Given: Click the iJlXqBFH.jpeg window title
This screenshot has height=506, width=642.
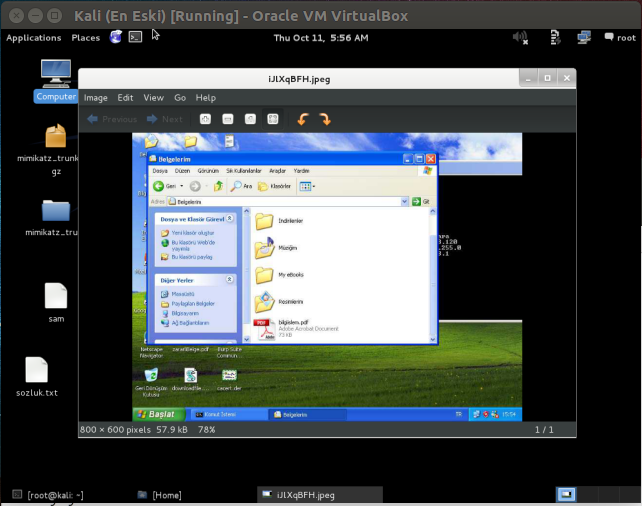Looking at the screenshot, I should click(x=299, y=79).
